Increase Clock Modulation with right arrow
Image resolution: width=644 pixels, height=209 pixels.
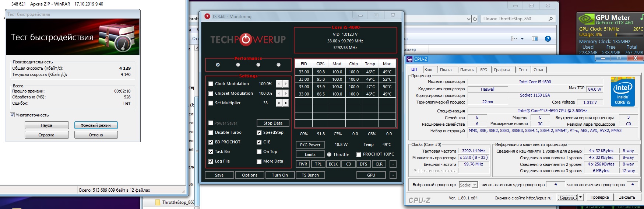[286, 84]
